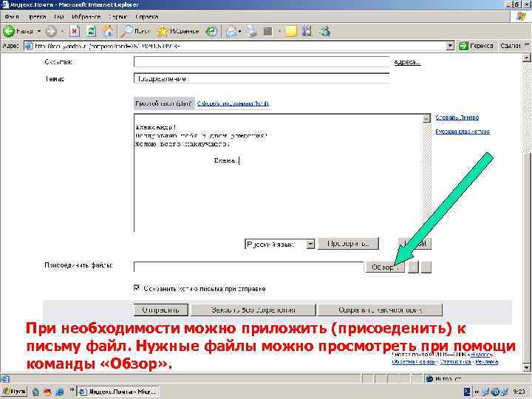Open the Пуск Start button
Image resolution: width=532 pixels, height=399 pixels.
(14, 392)
